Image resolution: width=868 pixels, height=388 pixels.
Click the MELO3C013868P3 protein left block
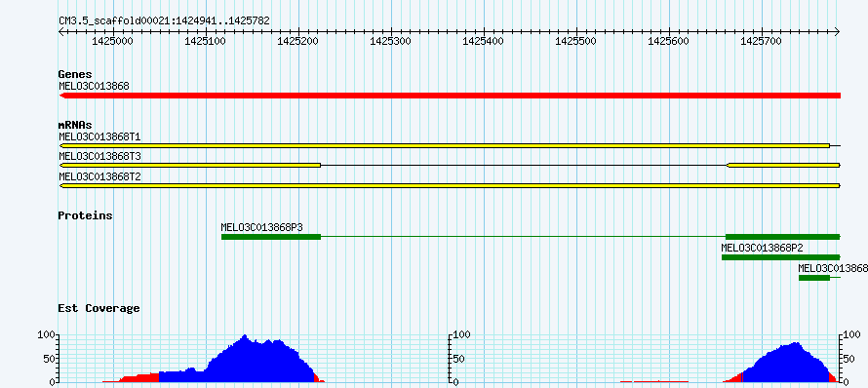(271, 237)
